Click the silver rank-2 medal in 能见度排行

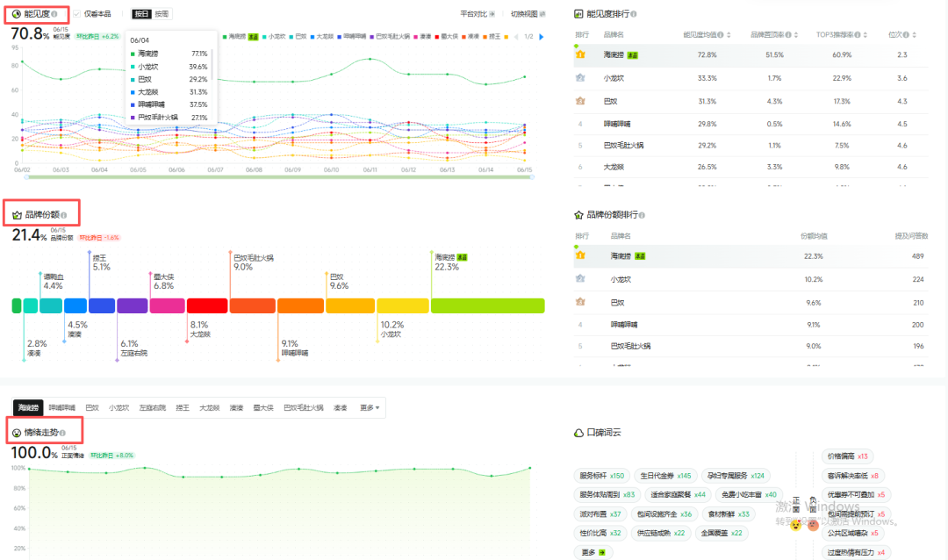click(580, 78)
